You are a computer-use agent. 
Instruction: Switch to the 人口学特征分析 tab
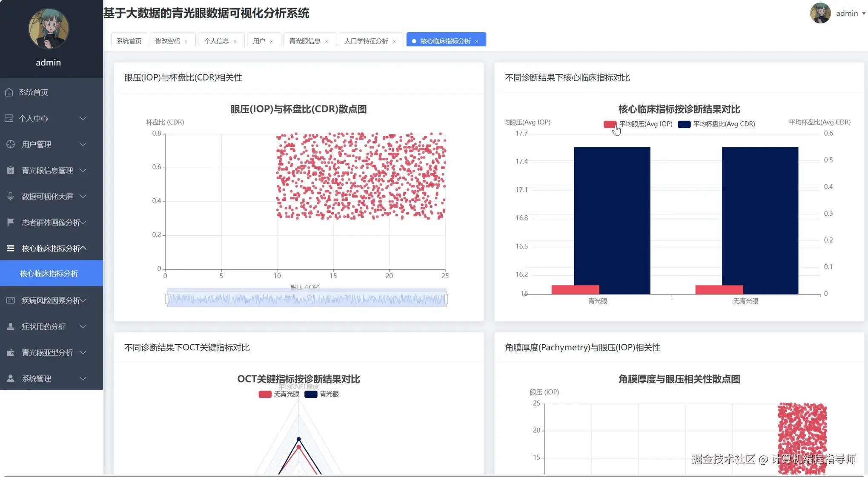pyautogui.click(x=366, y=41)
